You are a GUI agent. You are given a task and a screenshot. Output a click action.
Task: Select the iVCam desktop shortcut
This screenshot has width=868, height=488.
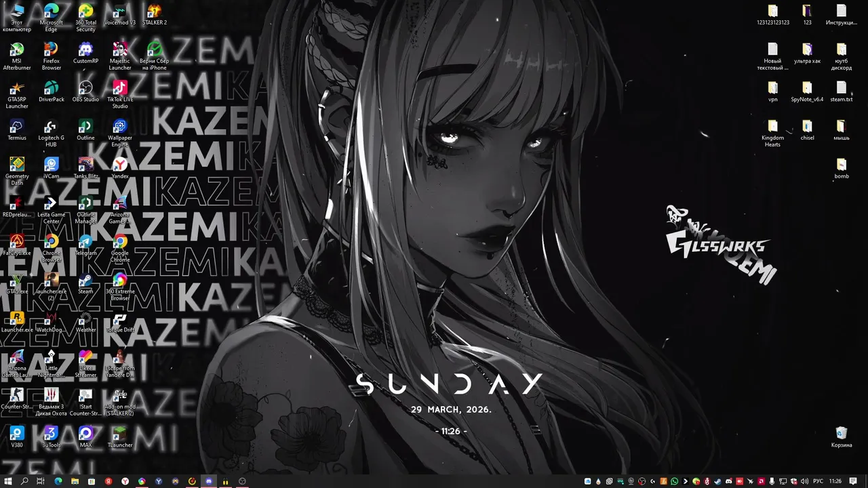tap(51, 166)
